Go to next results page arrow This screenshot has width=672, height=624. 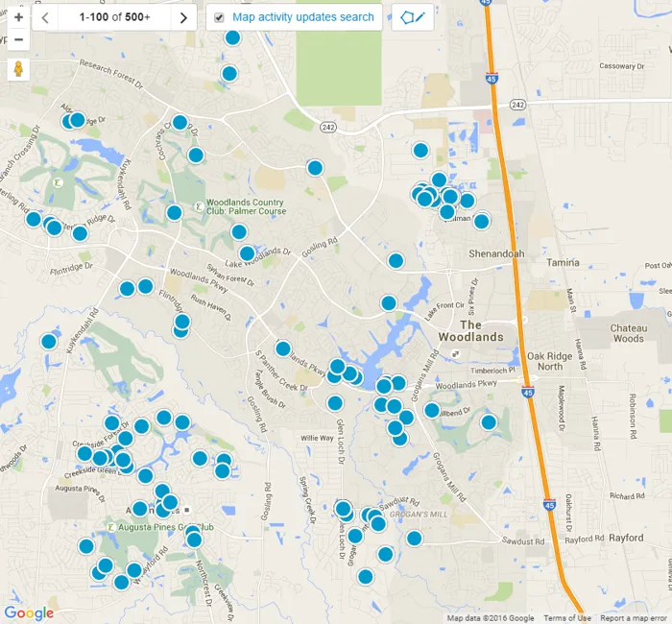[x=183, y=17]
